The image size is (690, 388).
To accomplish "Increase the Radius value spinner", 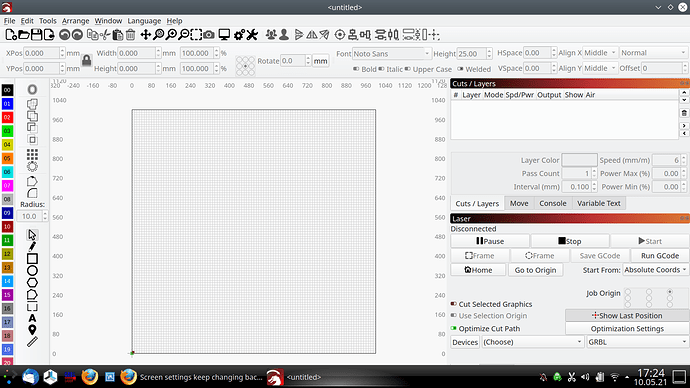I will click(44, 214).
